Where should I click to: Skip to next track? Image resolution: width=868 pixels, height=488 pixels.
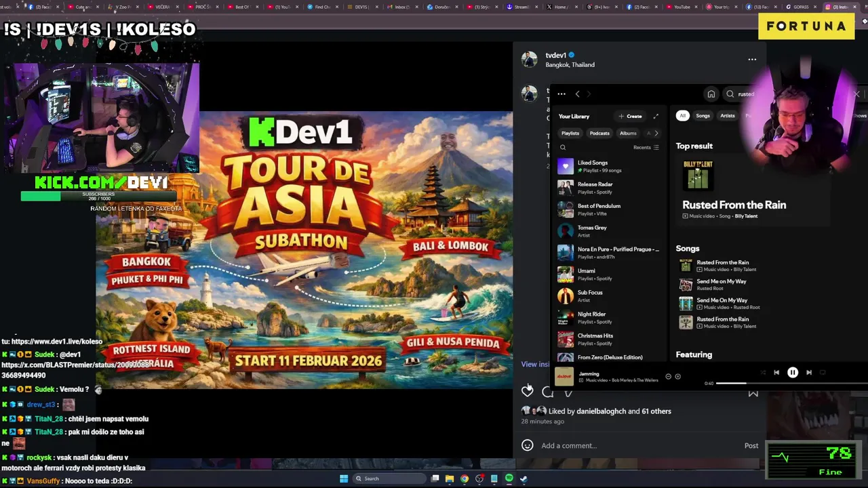coord(808,372)
